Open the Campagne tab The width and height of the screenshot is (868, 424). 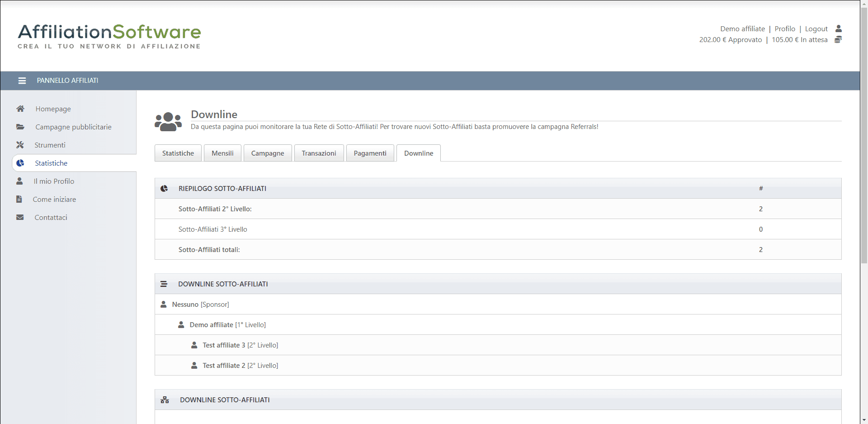[x=268, y=153]
